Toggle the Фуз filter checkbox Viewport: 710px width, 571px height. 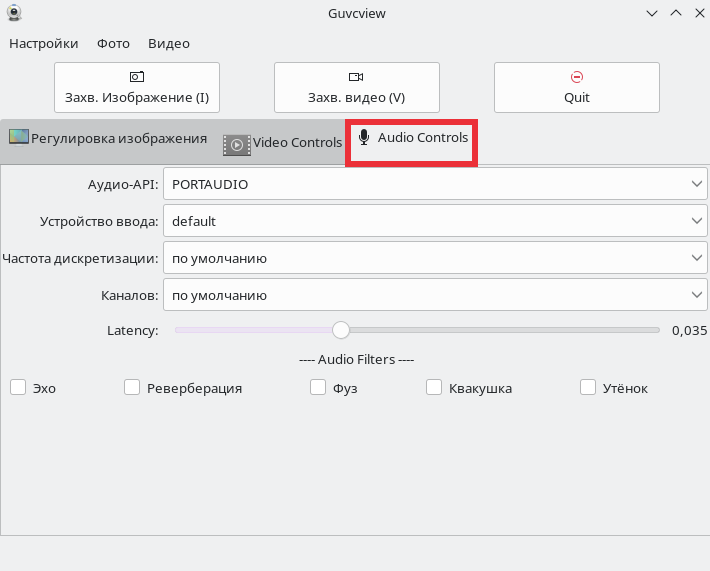point(318,388)
